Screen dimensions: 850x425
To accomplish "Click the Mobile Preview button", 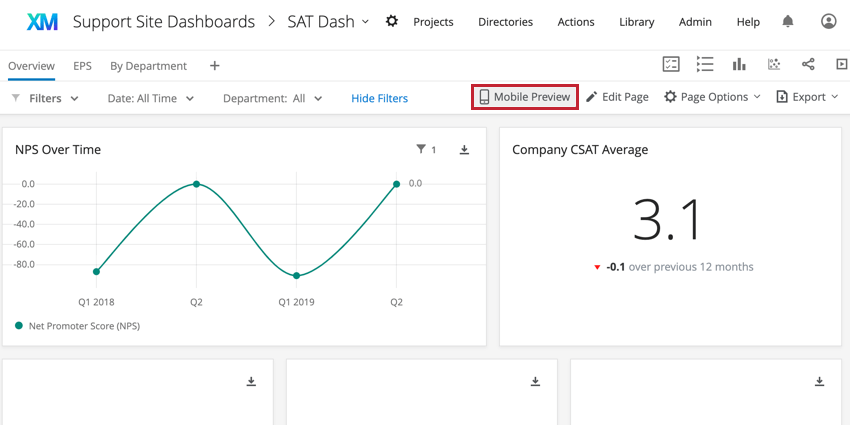I will tap(524, 97).
